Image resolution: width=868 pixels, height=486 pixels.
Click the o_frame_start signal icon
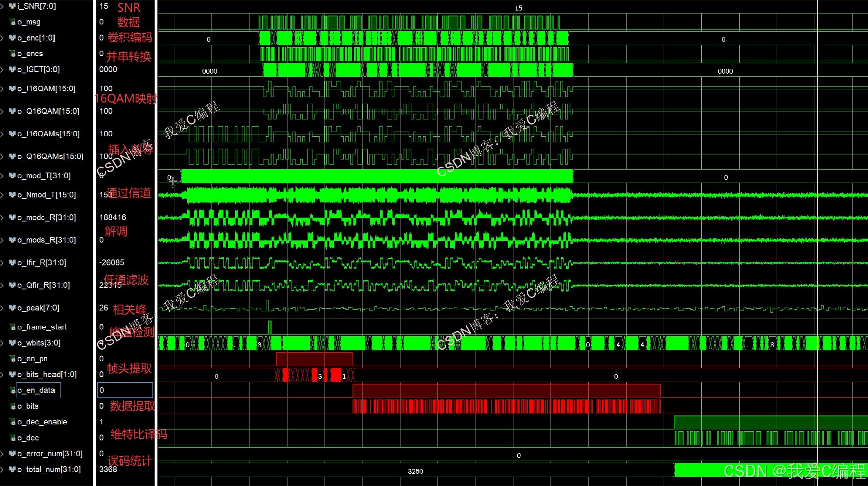click(x=13, y=327)
